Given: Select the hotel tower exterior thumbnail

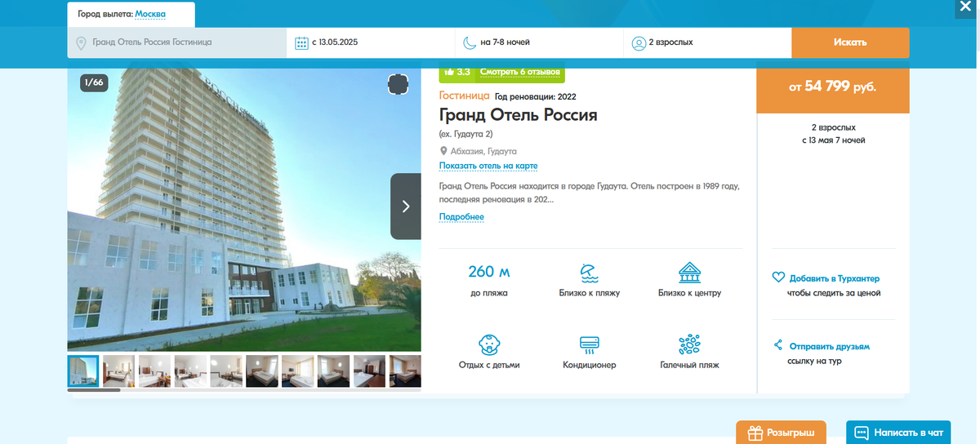Looking at the screenshot, I should coord(82,371).
